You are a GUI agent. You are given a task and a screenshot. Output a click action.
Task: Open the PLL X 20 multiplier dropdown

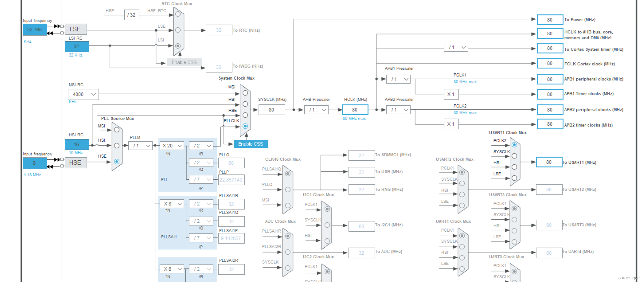coord(172,146)
